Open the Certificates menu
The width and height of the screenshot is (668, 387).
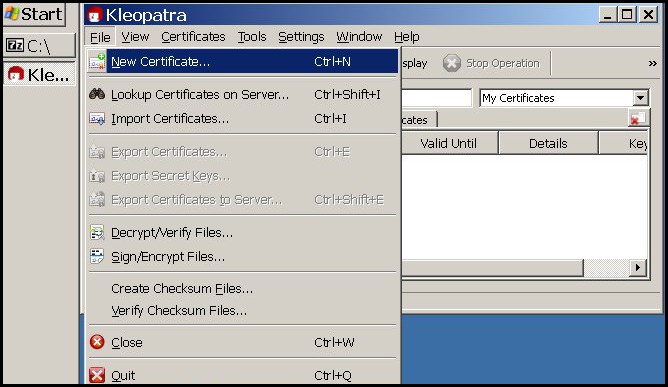click(x=193, y=37)
